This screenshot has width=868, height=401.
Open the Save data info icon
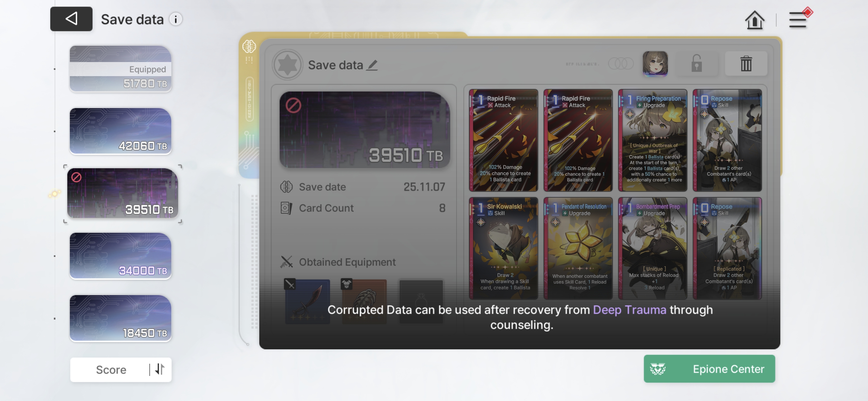pyautogui.click(x=176, y=19)
